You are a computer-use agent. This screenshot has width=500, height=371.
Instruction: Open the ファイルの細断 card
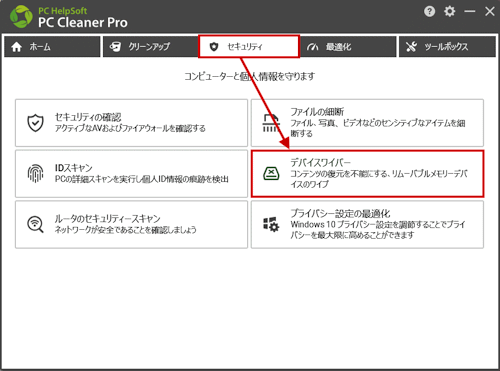pos(367,123)
